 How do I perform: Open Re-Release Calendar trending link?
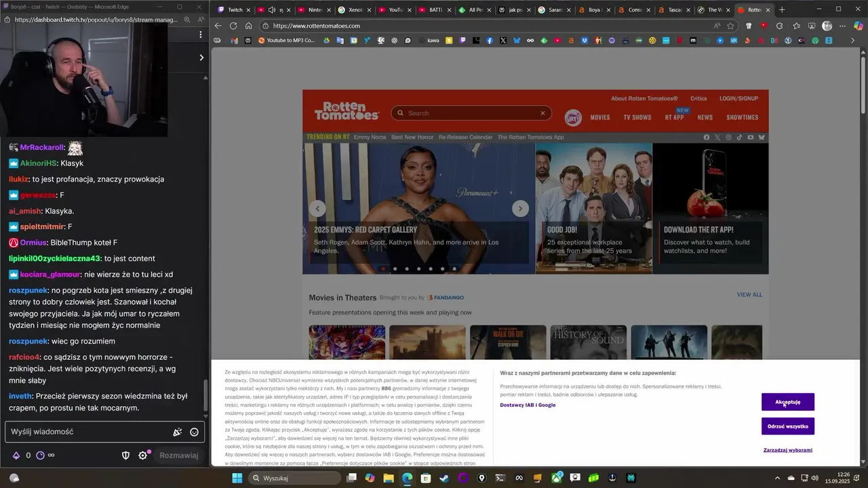point(466,137)
